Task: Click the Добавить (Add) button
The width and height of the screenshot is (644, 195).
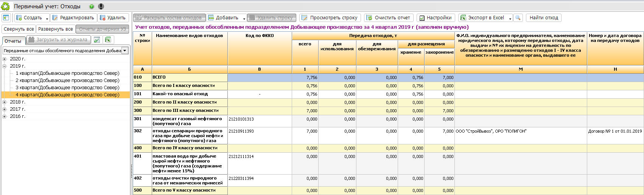Action: pos(223,18)
